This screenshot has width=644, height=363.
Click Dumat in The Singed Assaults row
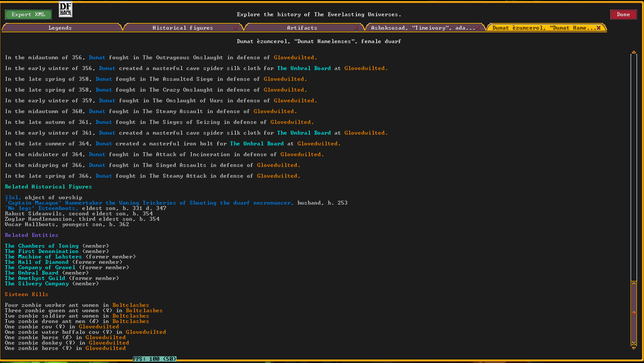97,165
